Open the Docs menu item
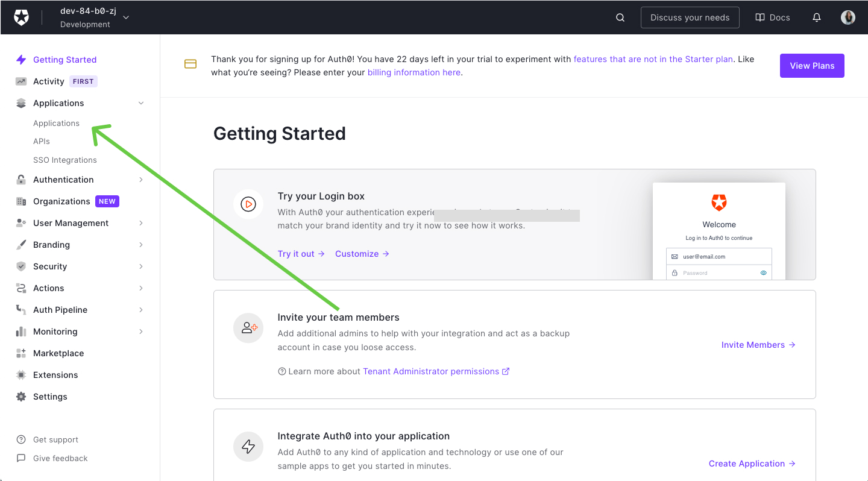This screenshot has width=868, height=481. point(772,17)
